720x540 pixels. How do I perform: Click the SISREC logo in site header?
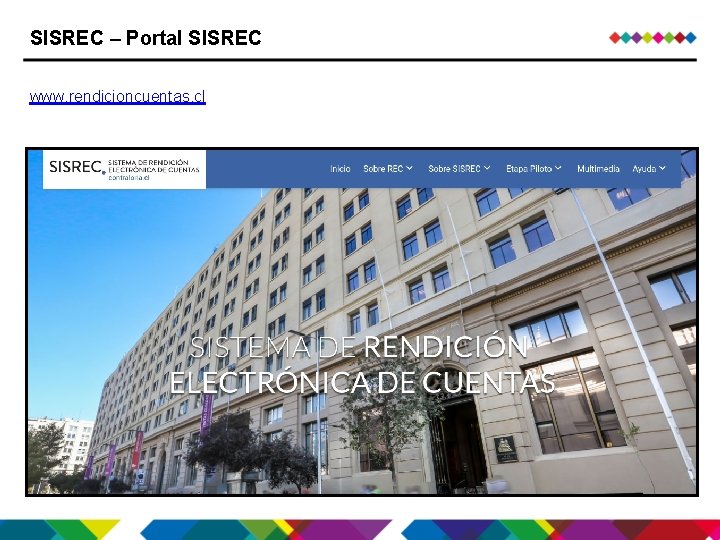click(x=124, y=169)
